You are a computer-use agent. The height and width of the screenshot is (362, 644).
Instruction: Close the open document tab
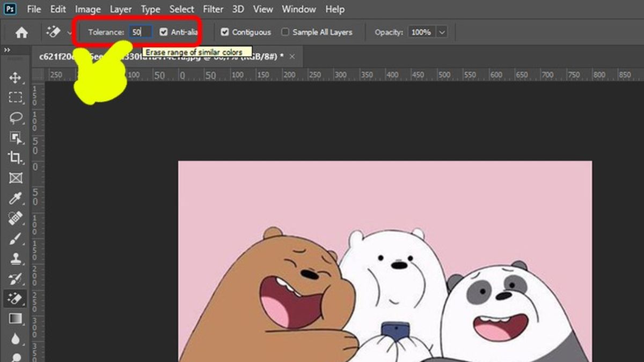tap(292, 56)
